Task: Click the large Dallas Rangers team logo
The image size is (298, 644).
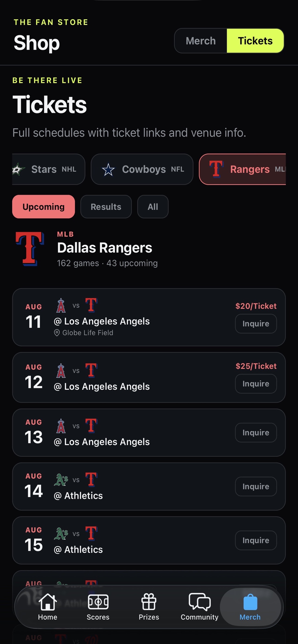Action: click(x=30, y=249)
